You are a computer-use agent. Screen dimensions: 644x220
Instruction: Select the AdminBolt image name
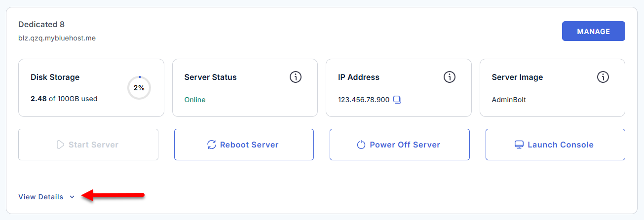point(509,100)
